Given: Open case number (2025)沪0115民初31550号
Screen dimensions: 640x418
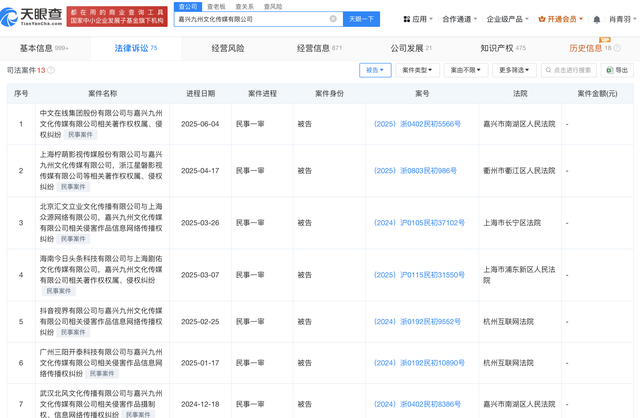Looking at the screenshot, I should [419, 275].
